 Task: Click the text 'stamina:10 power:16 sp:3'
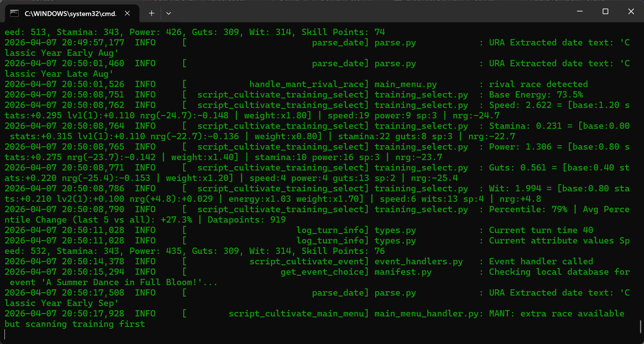point(317,157)
